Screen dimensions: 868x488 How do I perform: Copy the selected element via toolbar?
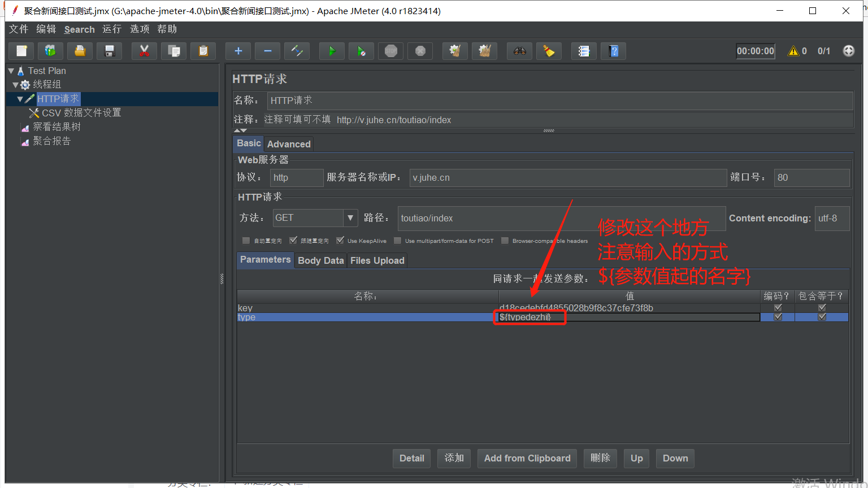(x=174, y=51)
